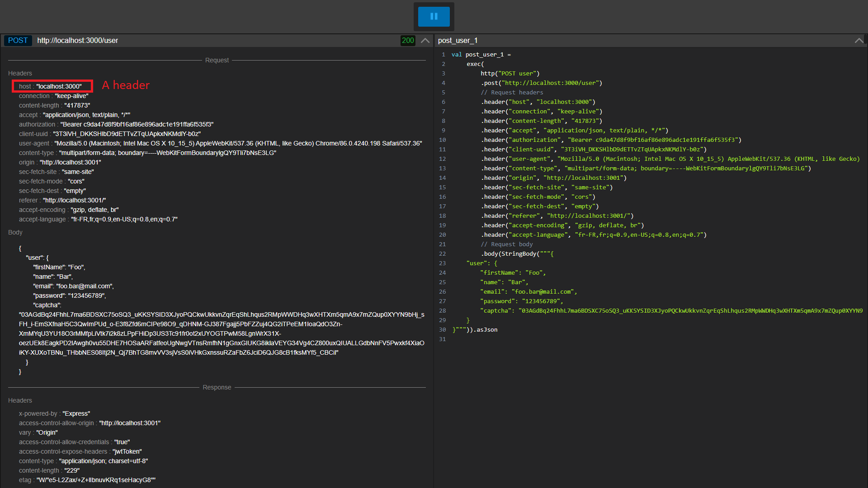Click the .asJson code line

[475, 329]
